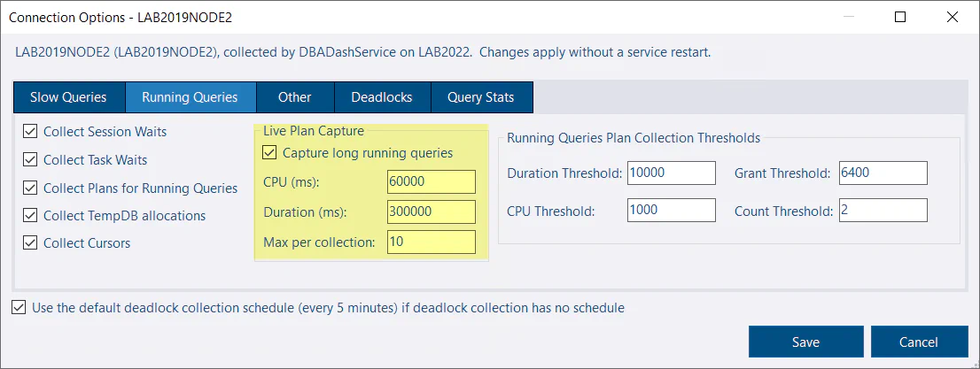This screenshot has height=369, width=980.
Task: Click the 'CPU Threshold:' label
Action: click(551, 211)
